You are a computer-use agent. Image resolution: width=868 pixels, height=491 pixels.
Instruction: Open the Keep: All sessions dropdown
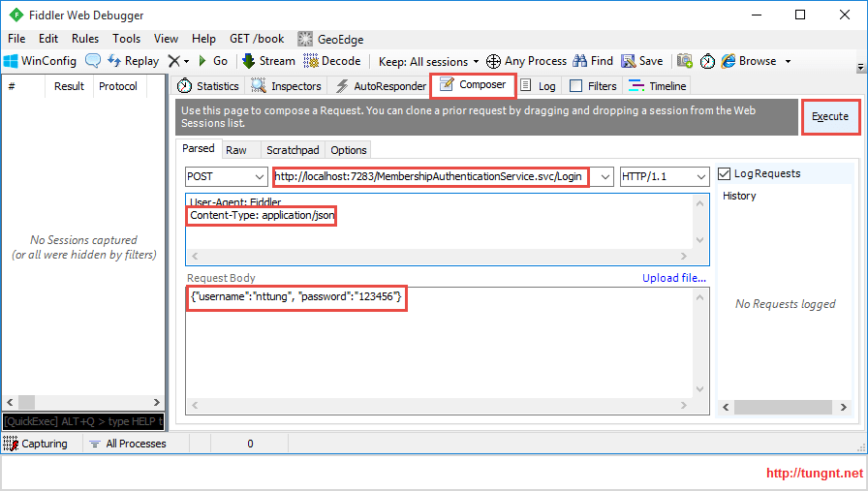[x=428, y=61]
